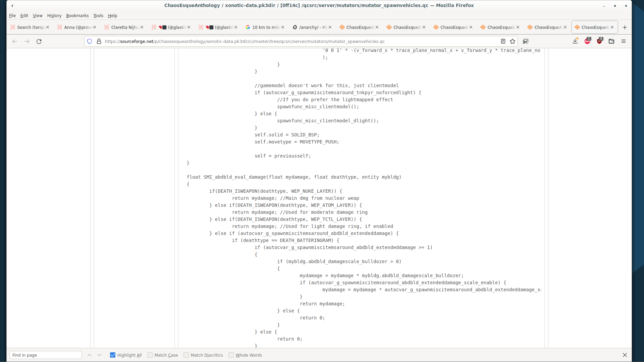Click the bookmark star icon

click(x=513, y=41)
